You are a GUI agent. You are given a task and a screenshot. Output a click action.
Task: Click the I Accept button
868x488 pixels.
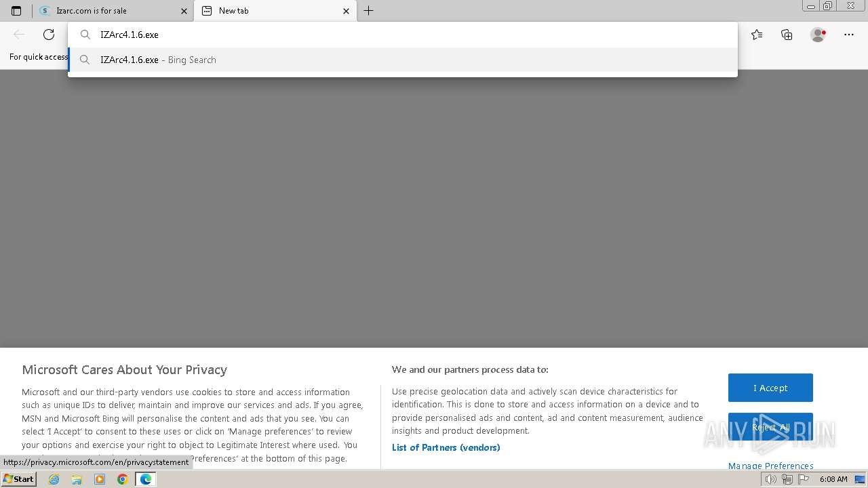tap(770, 388)
